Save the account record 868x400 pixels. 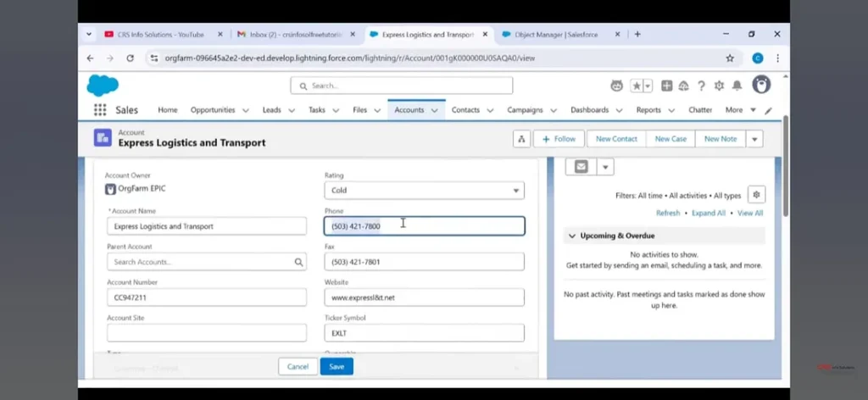point(337,366)
